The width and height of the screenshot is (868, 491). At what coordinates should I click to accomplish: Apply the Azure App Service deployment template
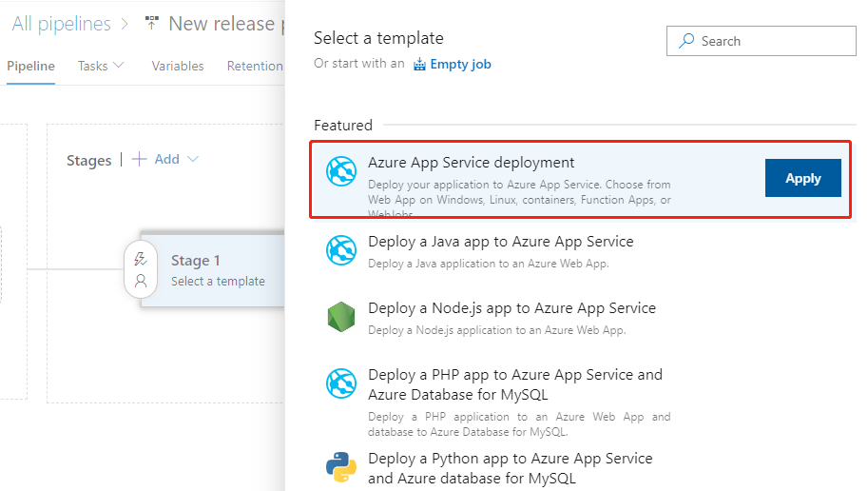coord(803,178)
